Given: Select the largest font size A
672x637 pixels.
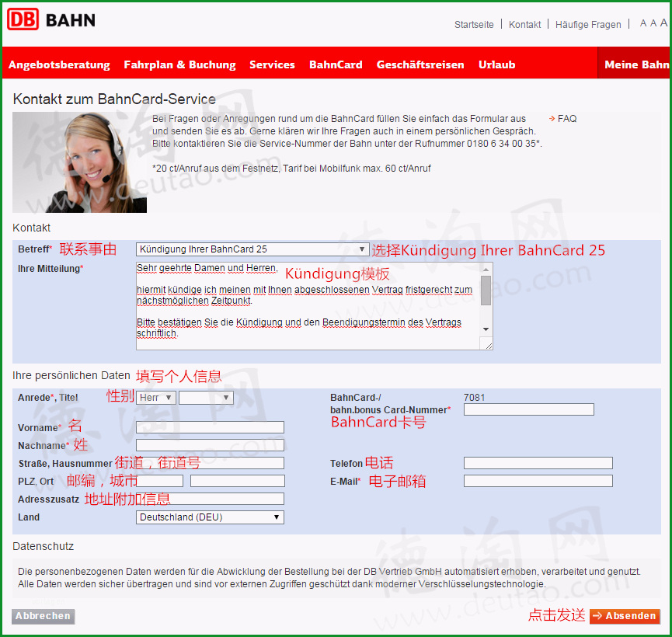Looking at the screenshot, I should pos(664,23).
